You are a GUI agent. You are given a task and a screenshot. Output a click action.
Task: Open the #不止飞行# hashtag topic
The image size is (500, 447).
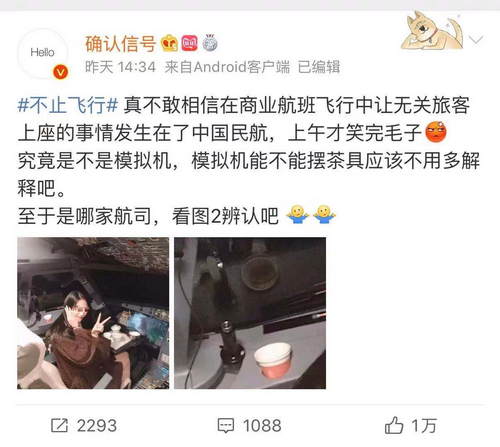tap(68, 105)
